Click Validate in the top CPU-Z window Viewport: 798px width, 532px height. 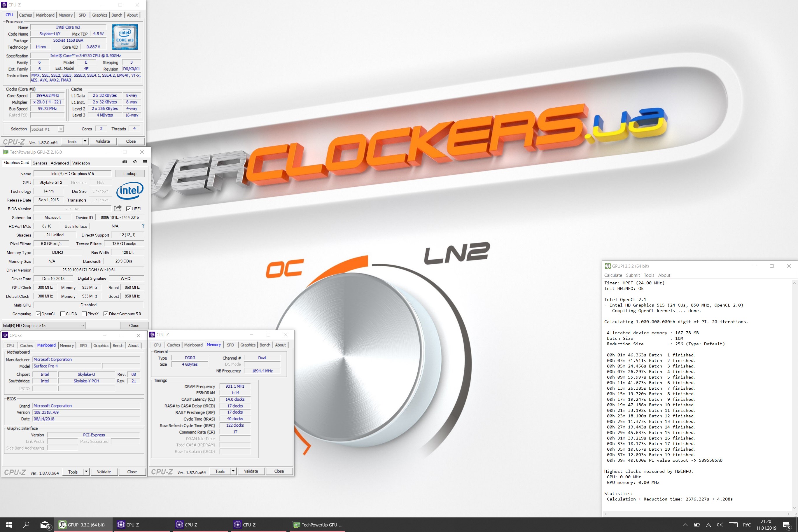[103, 141]
